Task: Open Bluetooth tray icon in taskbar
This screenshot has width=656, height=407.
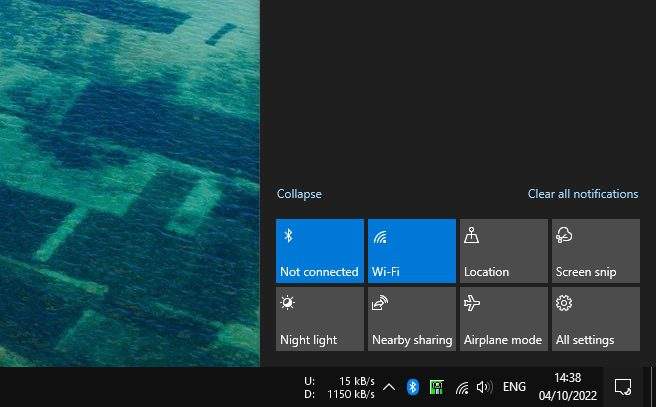Action: click(413, 387)
